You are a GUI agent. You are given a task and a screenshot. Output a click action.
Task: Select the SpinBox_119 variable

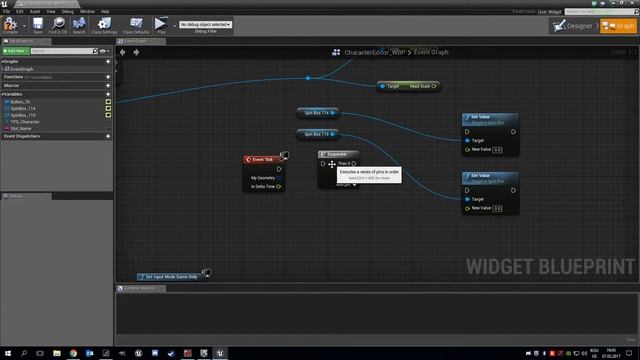click(x=23, y=115)
